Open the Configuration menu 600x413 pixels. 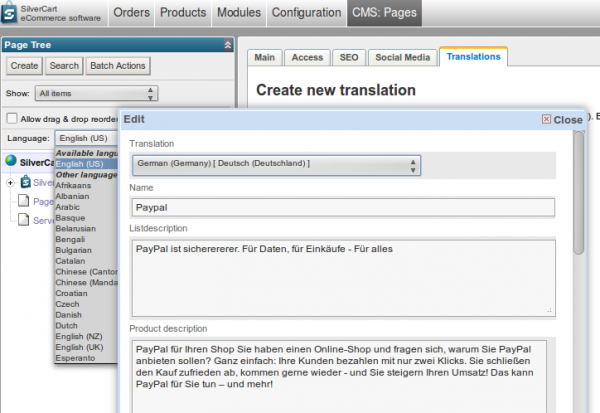point(307,13)
